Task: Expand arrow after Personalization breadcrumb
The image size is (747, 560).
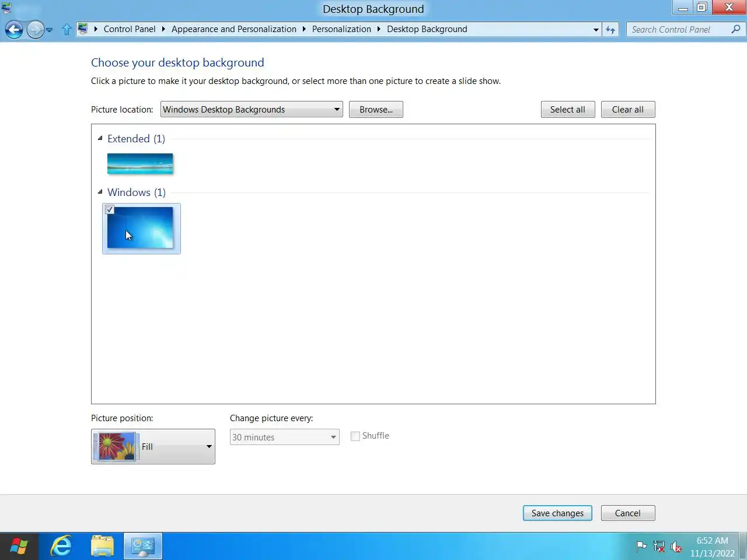Action: coord(379,29)
